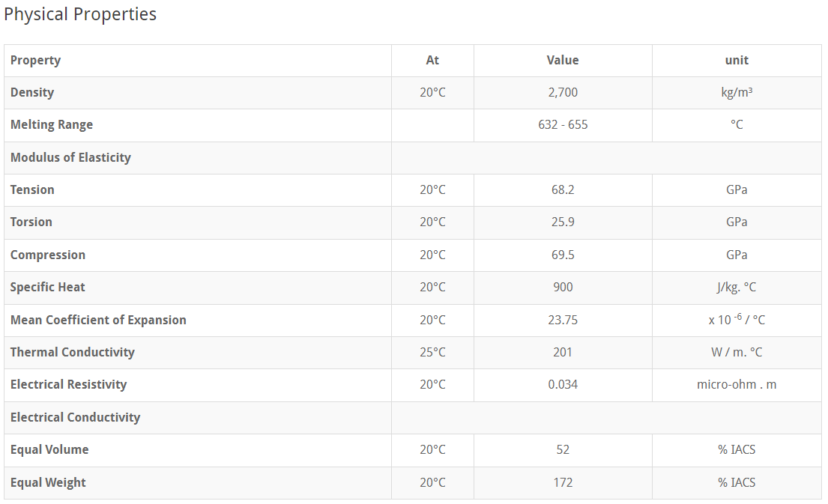Viewport: 828px width, 504px height.
Task: Click the density value 2,700
Action: (x=563, y=92)
